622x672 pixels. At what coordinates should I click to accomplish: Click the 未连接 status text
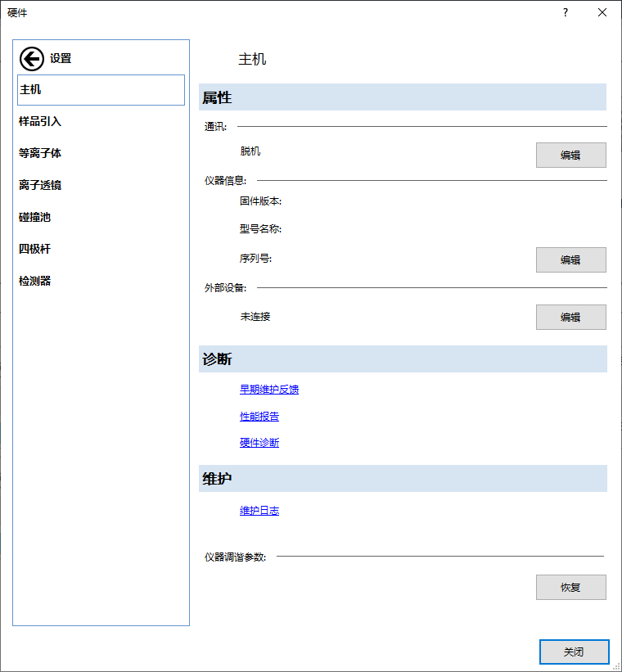pyautogui.click(x=255, y=317)
